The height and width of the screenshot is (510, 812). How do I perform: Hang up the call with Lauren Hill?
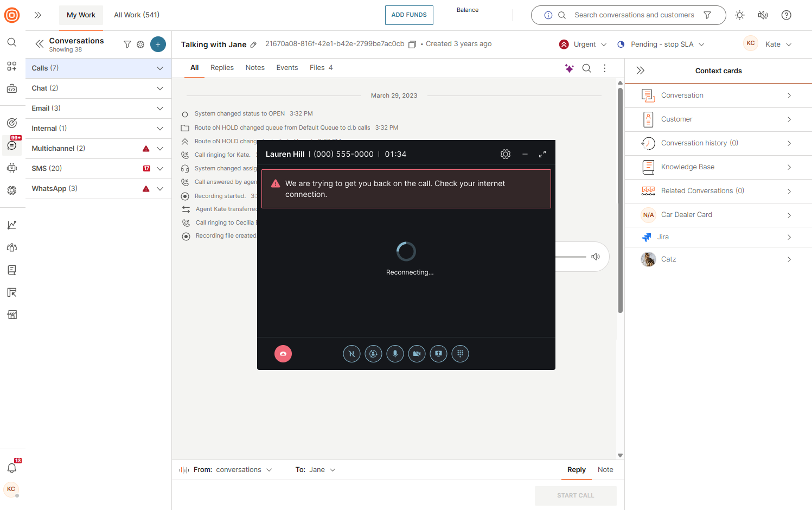tap(283, 354)
